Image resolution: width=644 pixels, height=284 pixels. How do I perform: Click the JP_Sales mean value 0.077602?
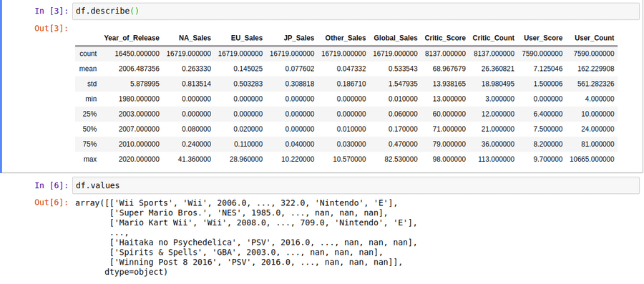[300, 69]
